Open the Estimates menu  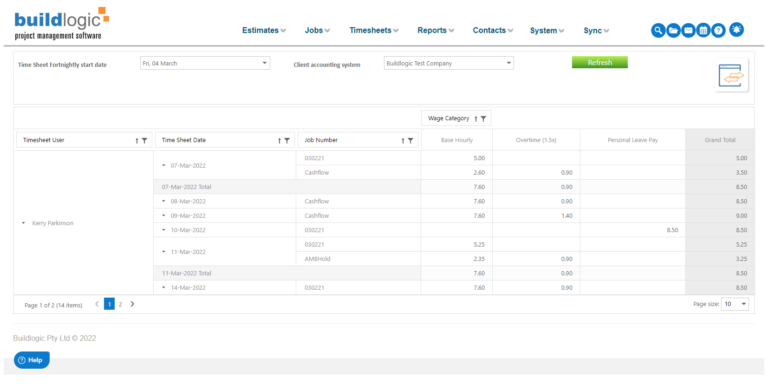coord(264,30)
